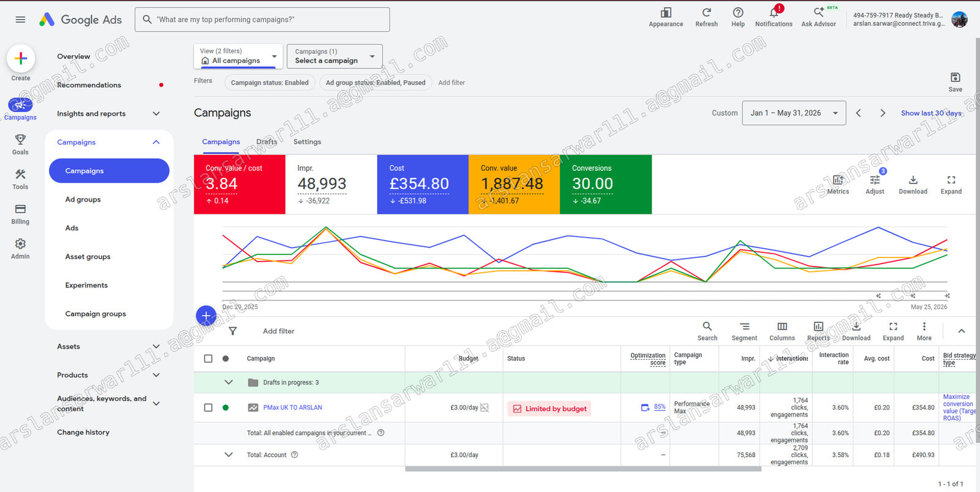Viewport: 980px width, 492px height.
Task: Click the Google Ads logo
Action: click(80, 20)
